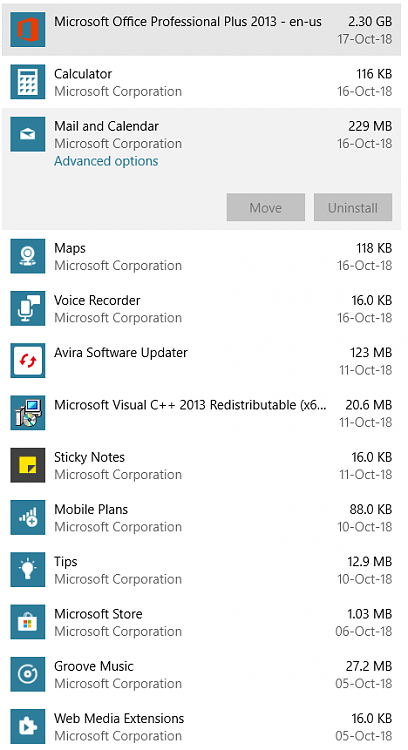Image resolution: width=408 pixels, height=750 pixels.
Task: Select the Avira Software Updater icon
Action: point(28,361)
